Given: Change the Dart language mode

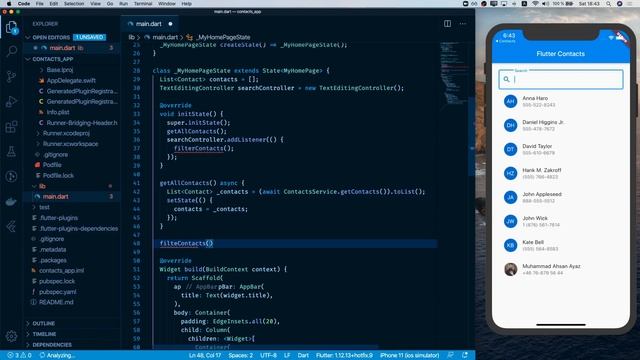Looking at the screenshot, I should pos(303,355).
